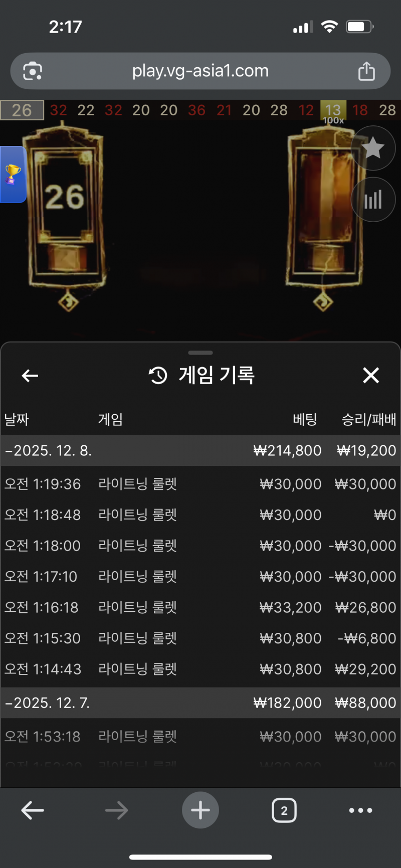This screenshot has width=401, height=868.
Task: Tap the camera scan icon in address bar
Action: pyautogui.click(x=33, y=71)
